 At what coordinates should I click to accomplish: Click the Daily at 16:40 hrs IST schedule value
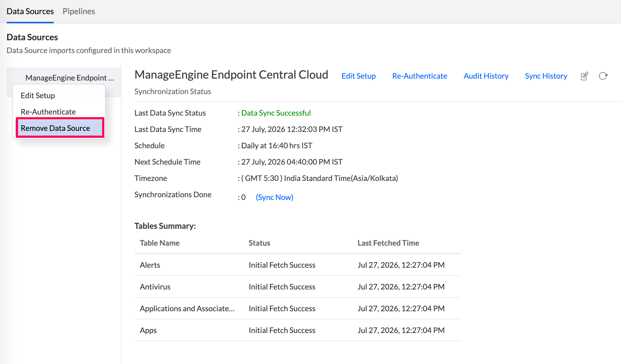click(x=277, y=146)
